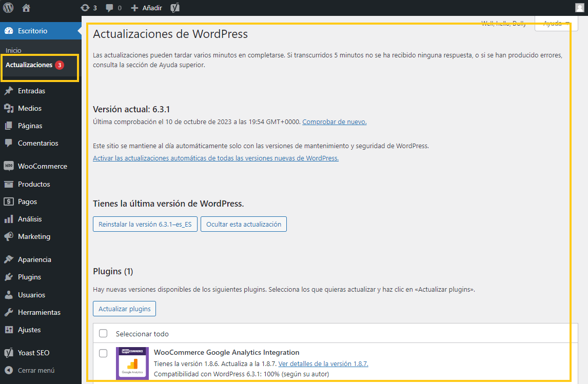Open the Productos menu label
Viewport: 588px width, 384px height.
[34, 184]
